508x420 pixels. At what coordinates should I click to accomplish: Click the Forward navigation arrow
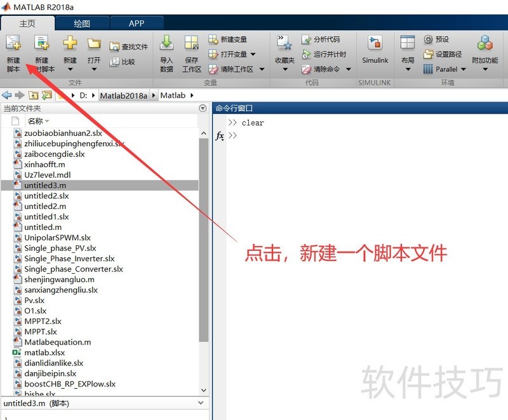tap(20, 95)
